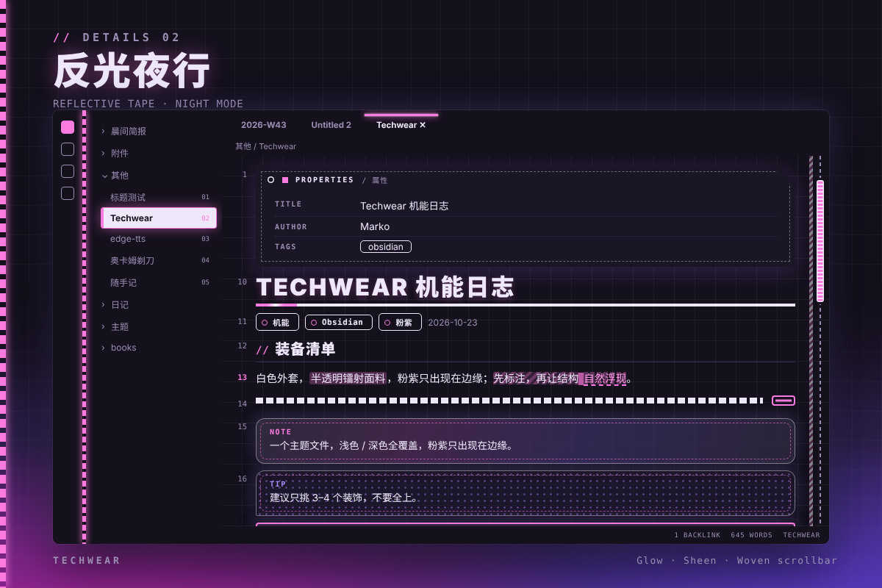Click the author value Marko
Screen dimensions: 882x588
coord(375,226)
